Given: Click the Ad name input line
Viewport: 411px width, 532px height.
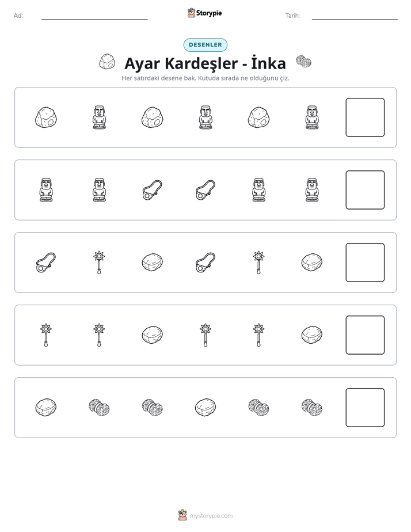Looking at the screenshot, I should click(94, 18).
